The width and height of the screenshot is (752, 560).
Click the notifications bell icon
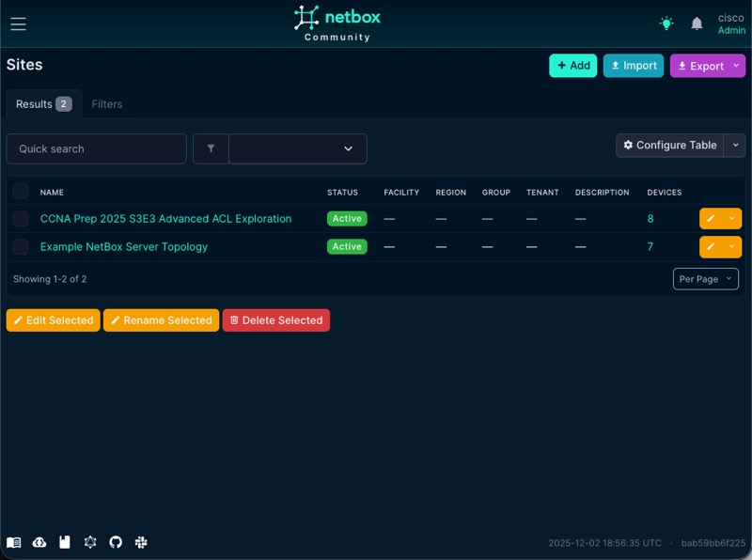[x=697, y=23]
